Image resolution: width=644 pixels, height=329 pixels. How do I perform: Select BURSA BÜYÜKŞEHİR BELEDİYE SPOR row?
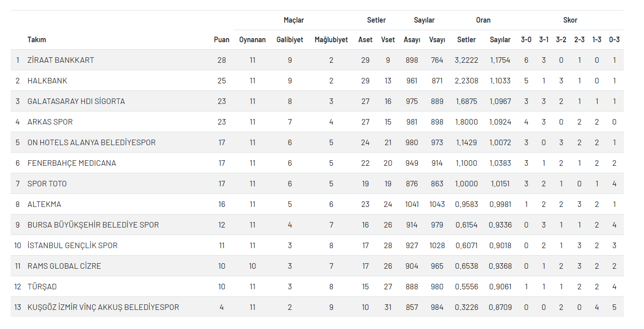click(x=93, y=225)
